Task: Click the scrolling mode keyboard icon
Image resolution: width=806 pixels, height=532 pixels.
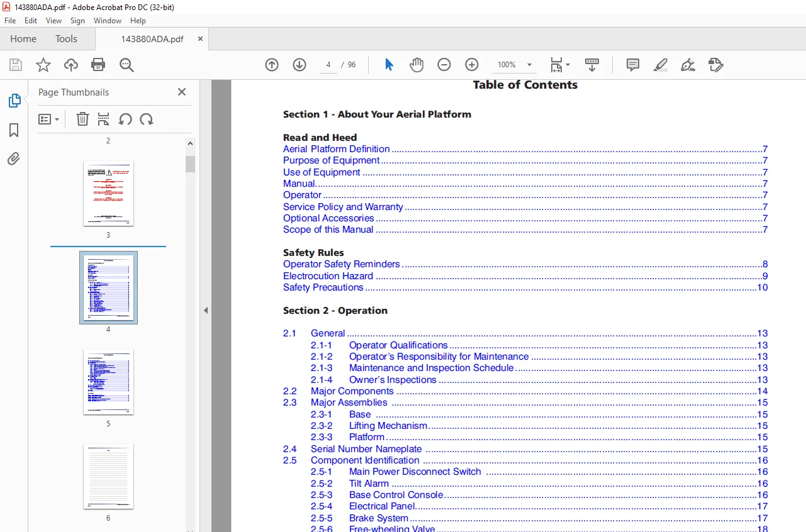Action: (x=592, y=65)
